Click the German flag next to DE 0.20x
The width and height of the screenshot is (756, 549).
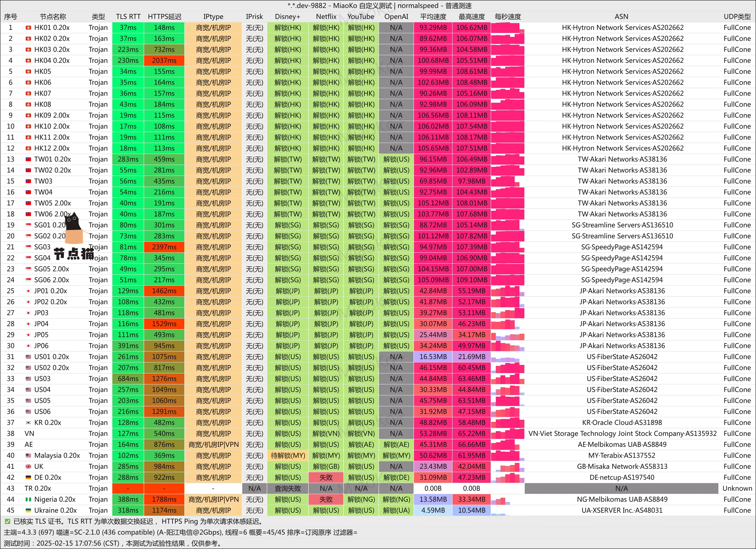tap(28, 478)
